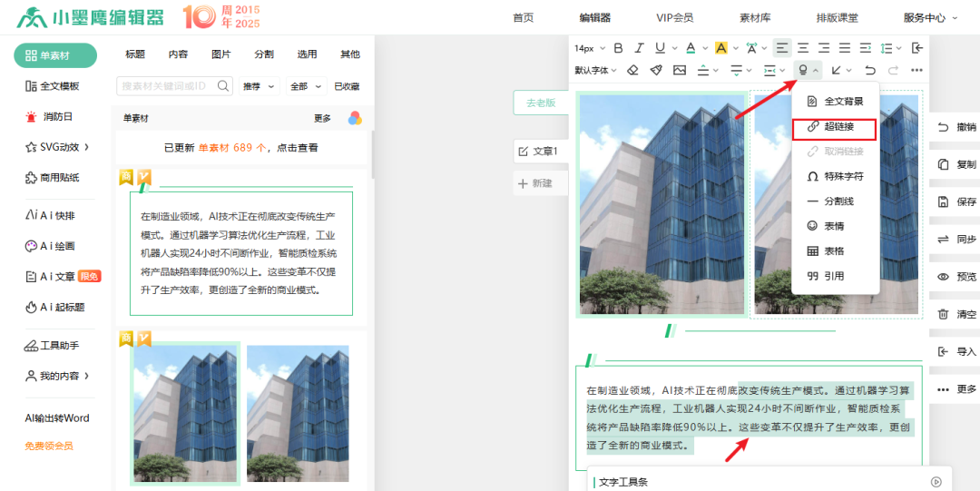Expand the highlight color picker arrow

click(736, 48)
